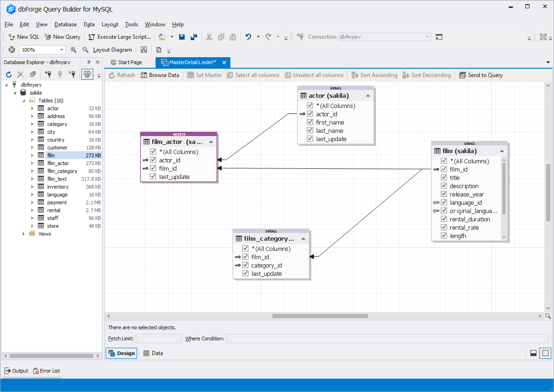Viewport: 554px width, 392px height.
Task: Click the Redo arrow icon
Action: [268, 37]
